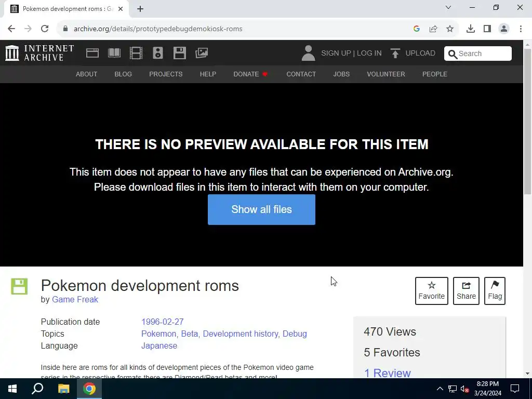Open the JOBS menu item

tap(341, 74)
